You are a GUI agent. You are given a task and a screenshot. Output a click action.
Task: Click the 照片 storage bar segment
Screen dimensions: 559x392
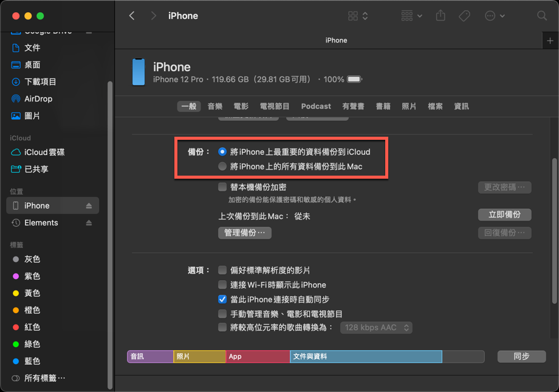pos(200,356)
